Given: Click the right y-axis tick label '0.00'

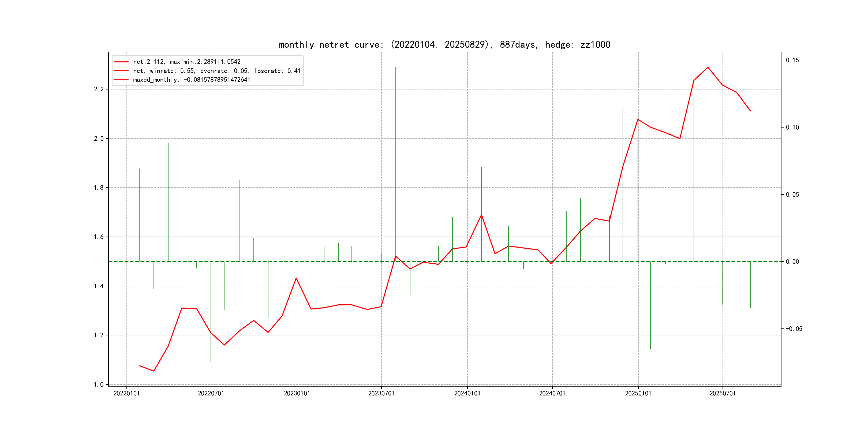Looking at the screenshot, I should point(792,262).
